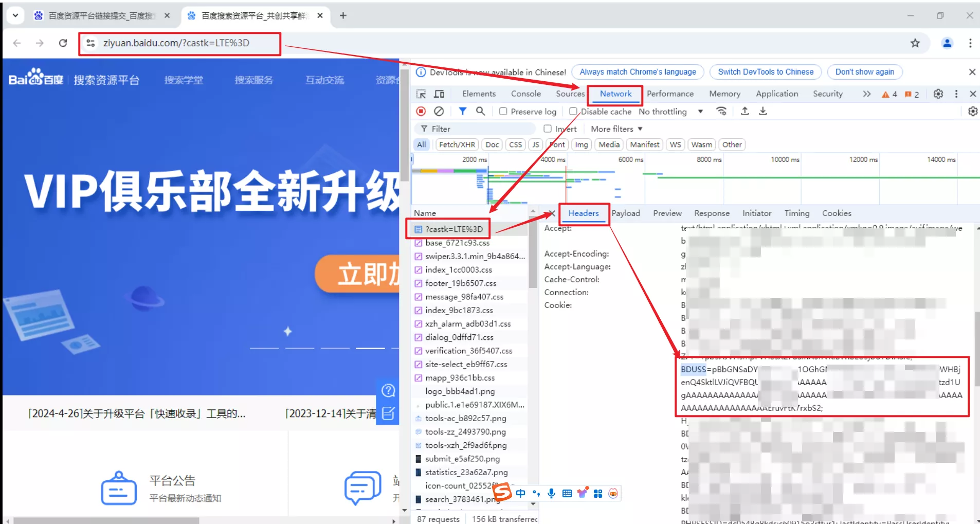The width and height of the screenshot is (980, 524).
Task: Open Network panel settings gear
Action: [972, 111]
